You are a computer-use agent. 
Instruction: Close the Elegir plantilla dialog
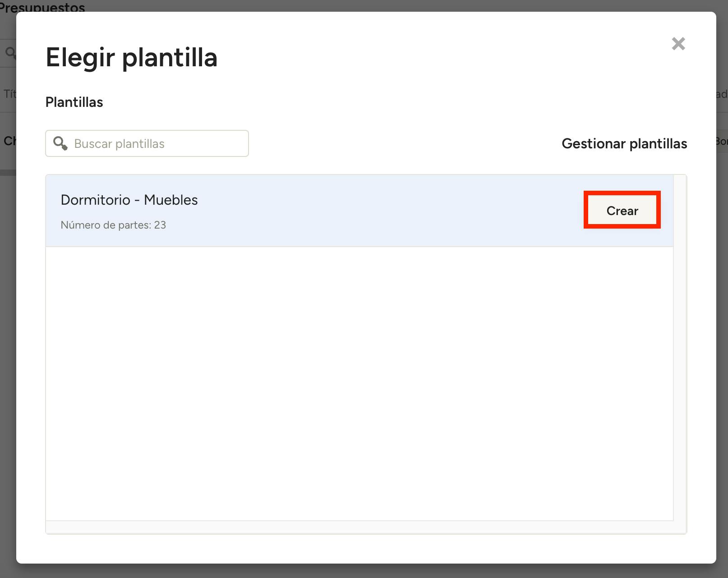click(678, 44)
